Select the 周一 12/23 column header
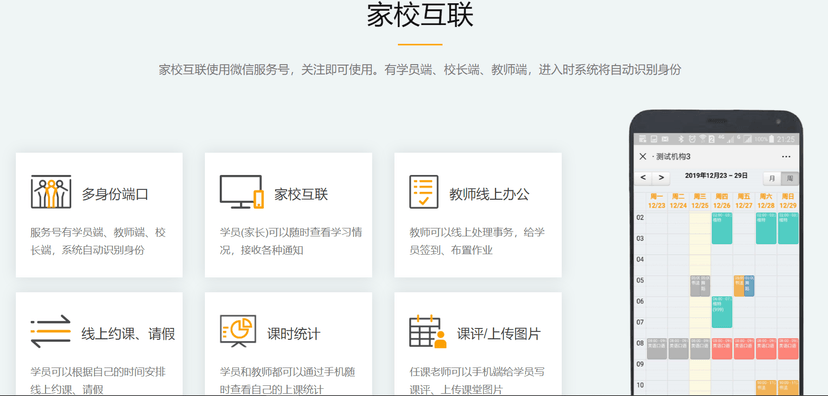Screen dimensions: 828x396 (x=656, y=201)
